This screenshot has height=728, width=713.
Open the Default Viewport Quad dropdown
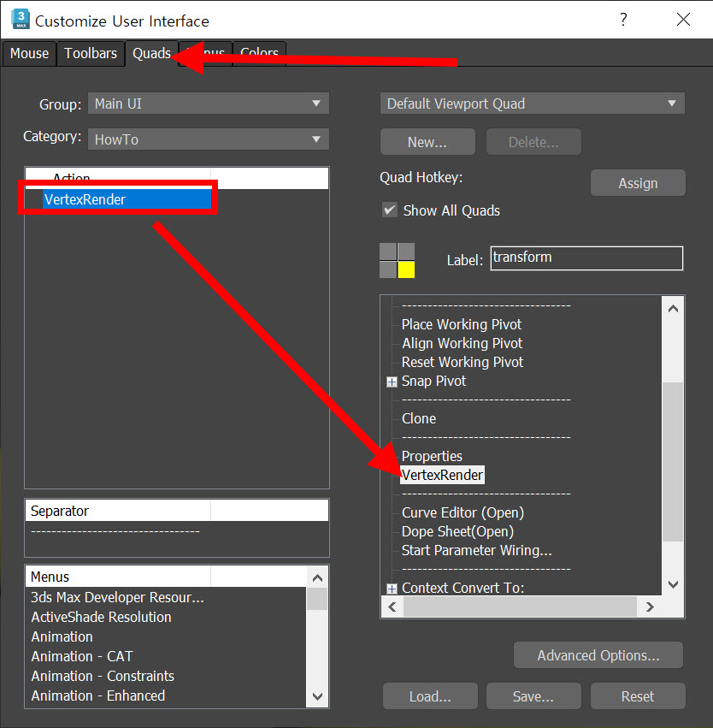(532, 103)
